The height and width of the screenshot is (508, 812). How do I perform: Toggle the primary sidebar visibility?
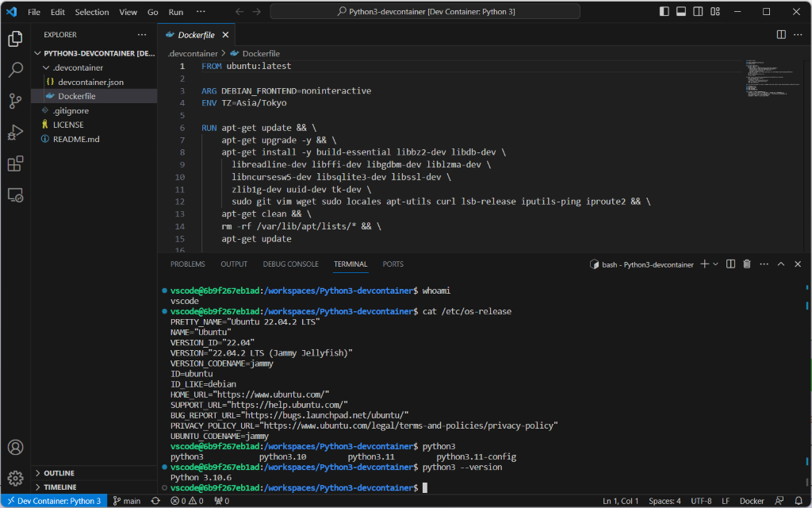(x=665, y=11)
